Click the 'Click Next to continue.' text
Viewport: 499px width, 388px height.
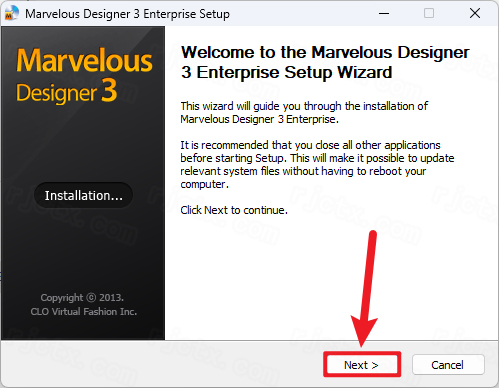point(234,210)
